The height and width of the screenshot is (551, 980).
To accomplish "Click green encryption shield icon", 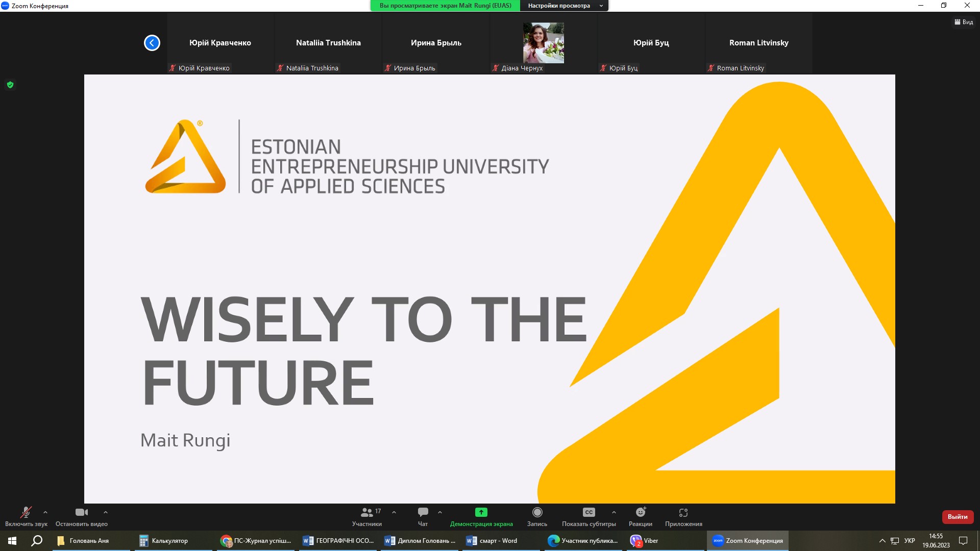I will (10, 85).
